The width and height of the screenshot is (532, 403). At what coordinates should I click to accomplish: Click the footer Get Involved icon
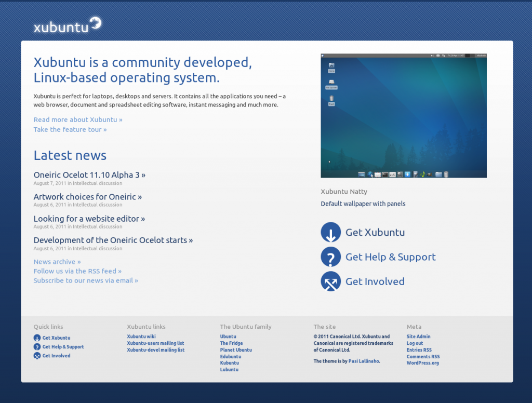[36, 356]
